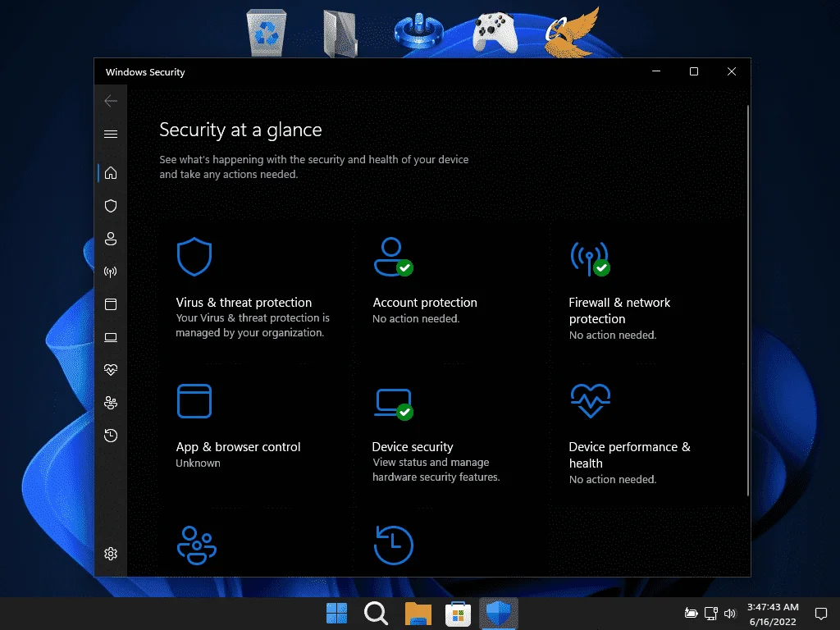The height and width of the screenshot is (630, 840).
Task: Click the Windows Security title bar text
Action: point(145,72)
